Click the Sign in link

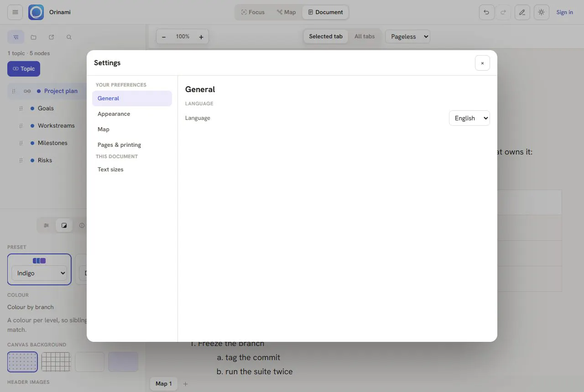click(x=564, y=12)
